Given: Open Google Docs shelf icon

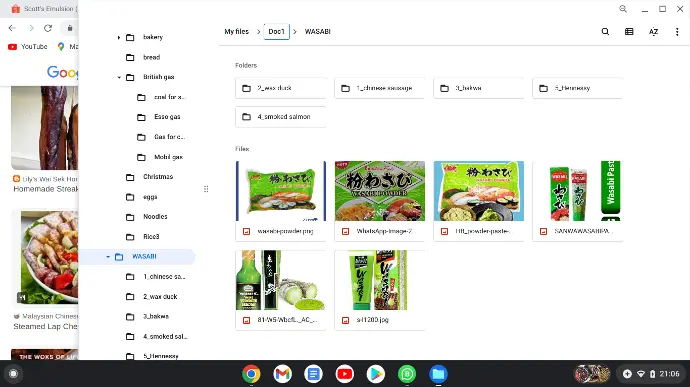Looking at the screenshot, I should [x=313, y=374].
